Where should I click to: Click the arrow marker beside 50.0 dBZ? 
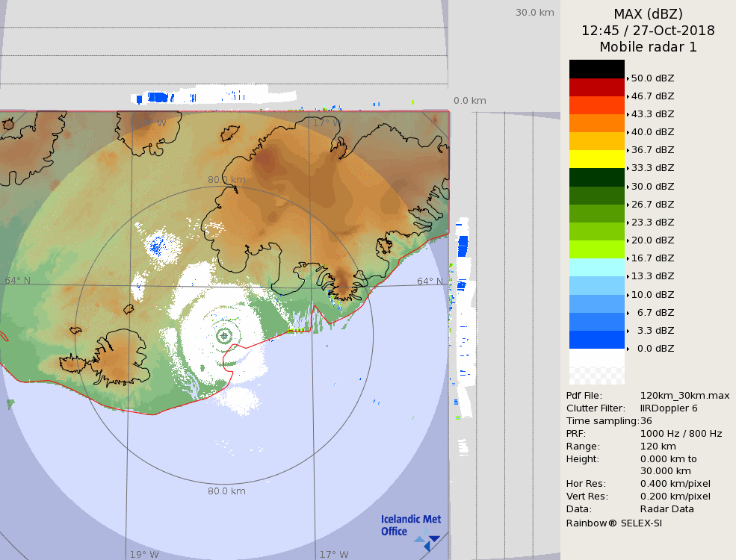[x=628, y=78]
